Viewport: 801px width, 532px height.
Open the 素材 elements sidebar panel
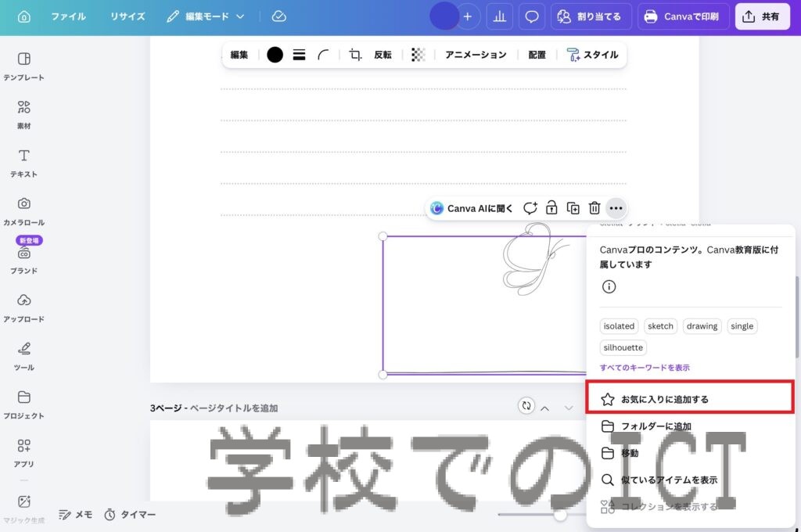[x=24, y=113]
